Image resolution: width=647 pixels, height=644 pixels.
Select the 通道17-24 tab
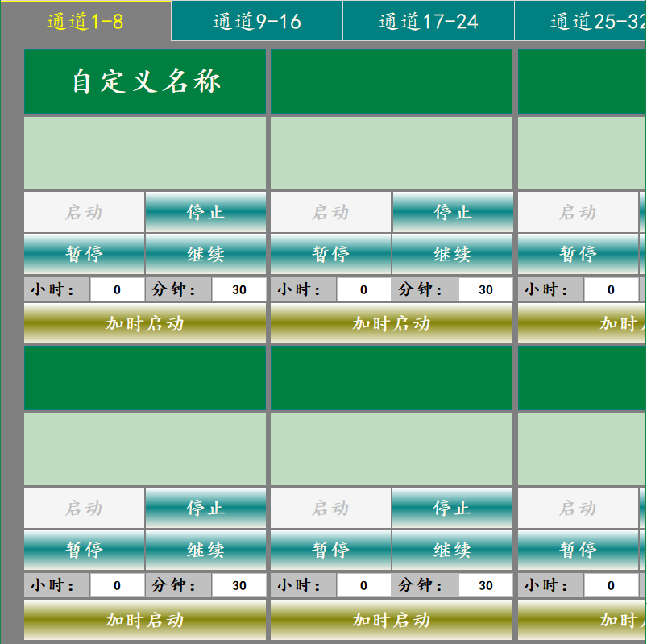tap(429, 21)
